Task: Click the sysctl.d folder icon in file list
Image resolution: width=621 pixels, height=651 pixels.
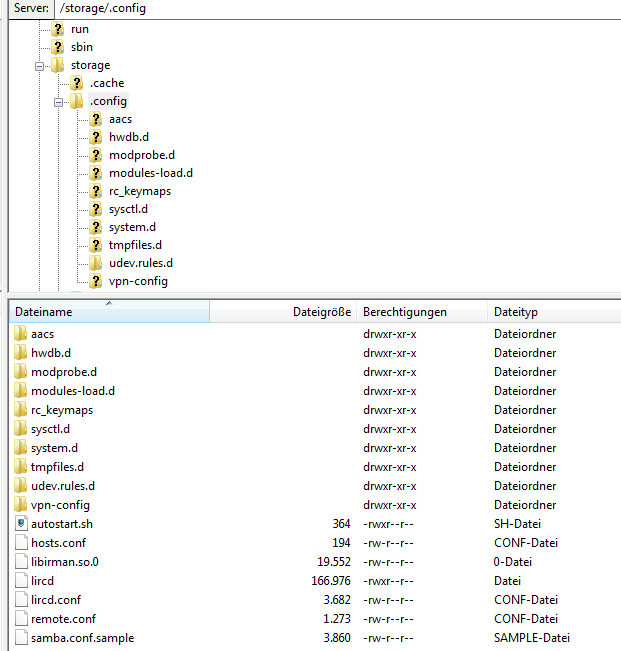Action: tap(20, 428)
